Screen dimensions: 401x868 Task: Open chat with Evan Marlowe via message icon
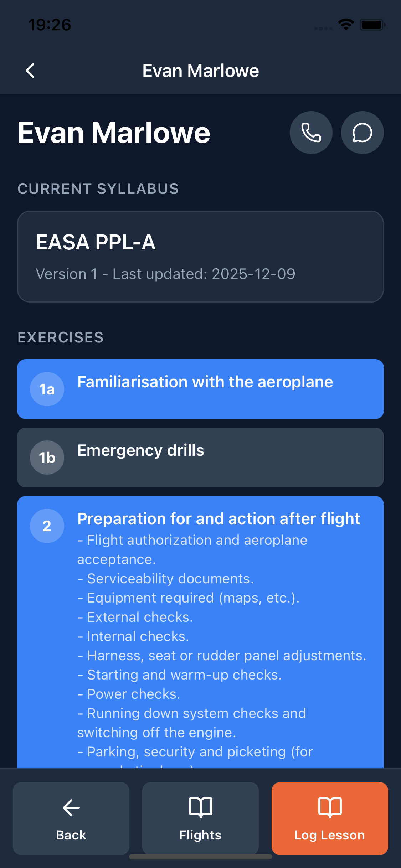[362, 132]
